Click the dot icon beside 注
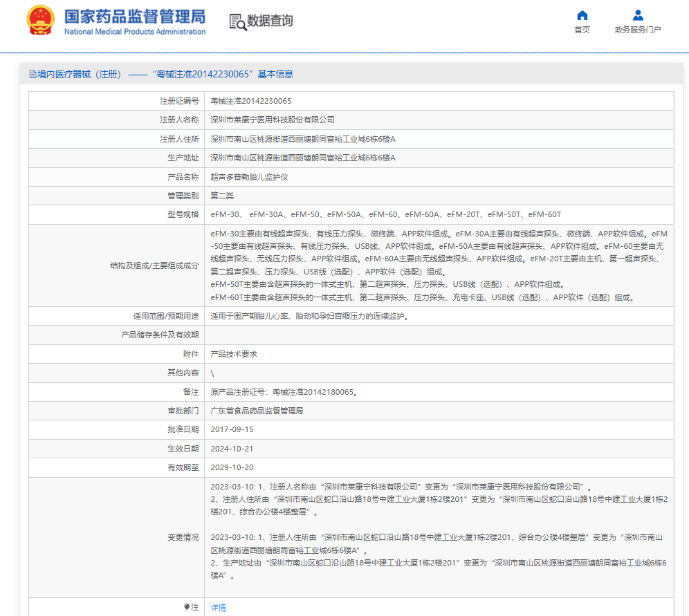This screenshot has width=689, height=616. pyautogui.click(x=187, y=607)
